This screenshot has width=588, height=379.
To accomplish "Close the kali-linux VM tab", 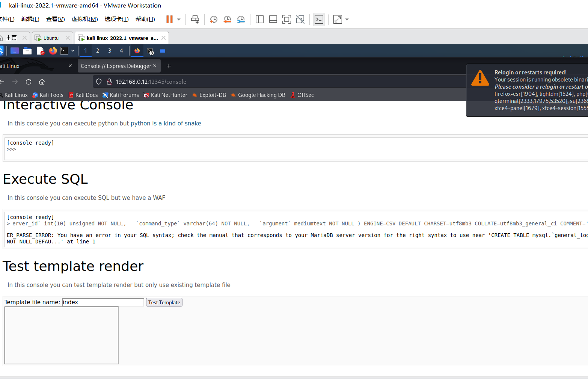I will [163, 38].
